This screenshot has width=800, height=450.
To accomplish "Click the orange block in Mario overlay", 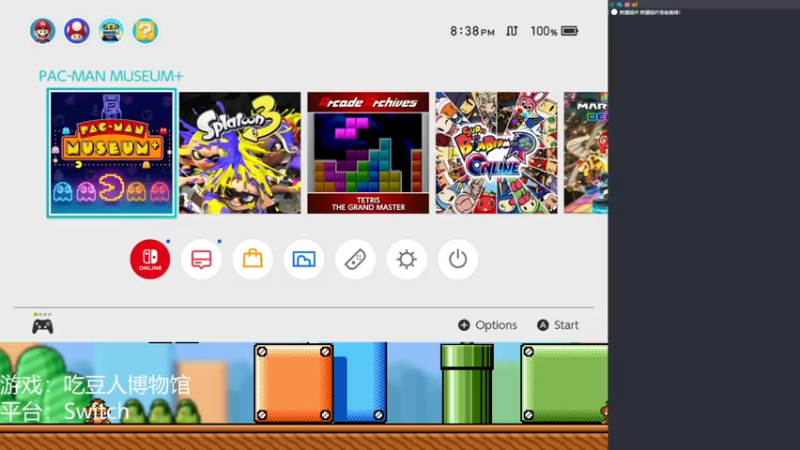I will tap(293, 383).
